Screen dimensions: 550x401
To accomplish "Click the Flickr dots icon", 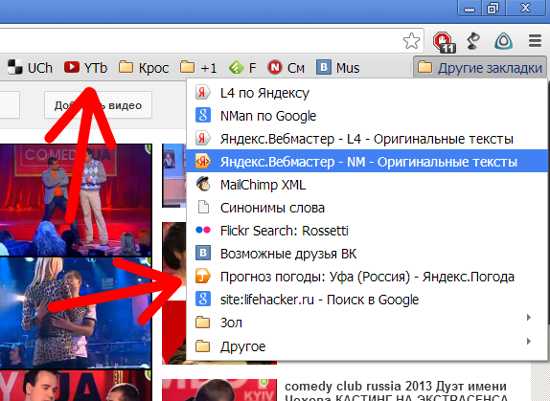I will 203,230.
